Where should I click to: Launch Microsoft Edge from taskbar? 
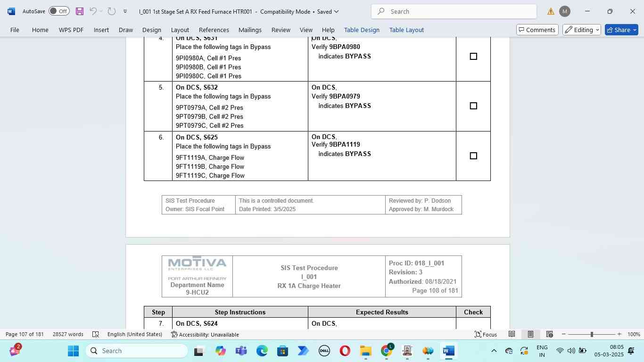[x=262, y=351]
